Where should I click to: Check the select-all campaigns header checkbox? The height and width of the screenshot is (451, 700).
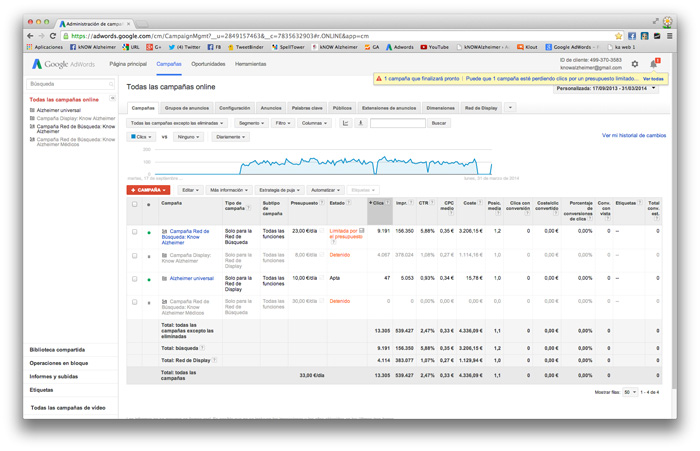click(x=134, y=204)
